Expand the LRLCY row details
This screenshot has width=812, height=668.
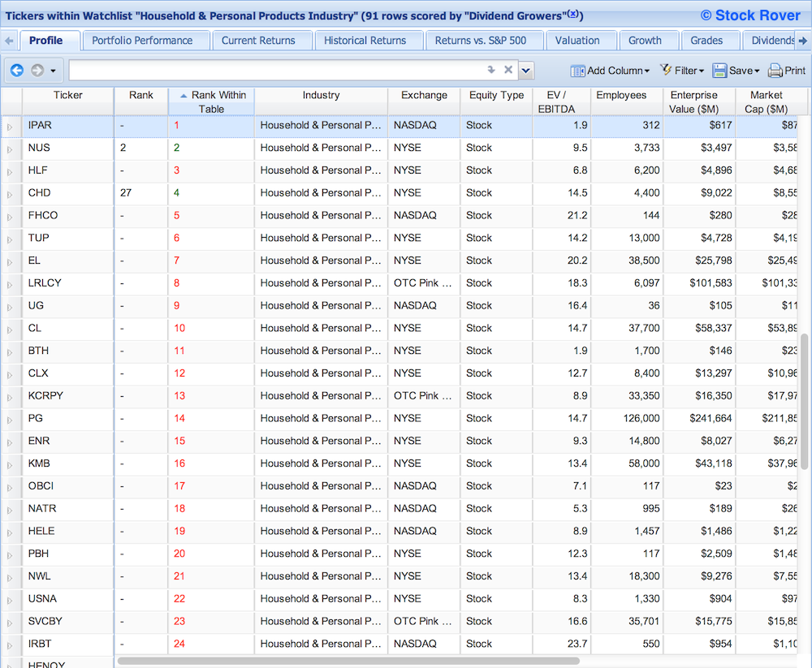(x=10, y=285)
